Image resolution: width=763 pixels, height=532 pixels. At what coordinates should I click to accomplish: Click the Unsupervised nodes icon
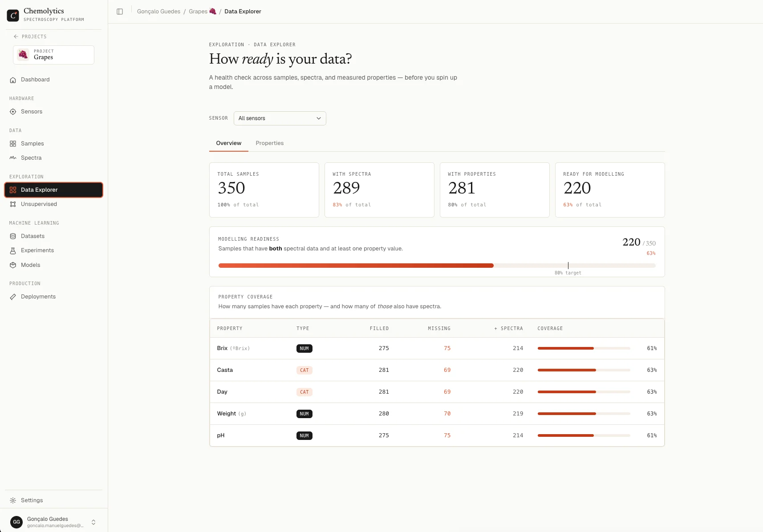click(x=13, y=204)
